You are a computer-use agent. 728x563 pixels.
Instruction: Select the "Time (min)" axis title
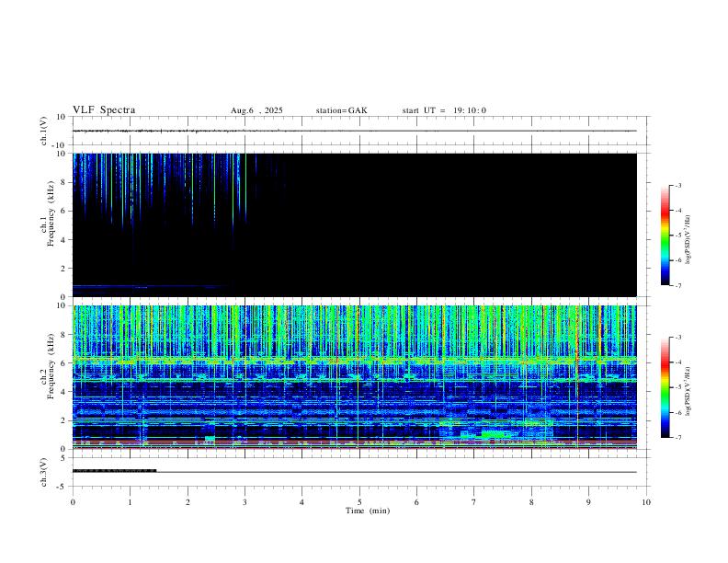coord(368,511)
